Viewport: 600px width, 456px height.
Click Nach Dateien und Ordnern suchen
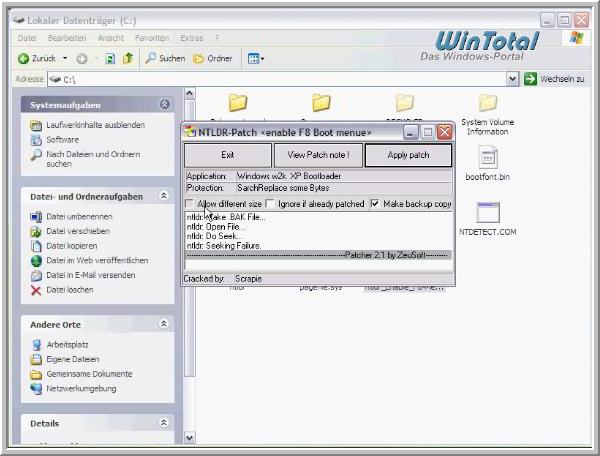[93, 159]
